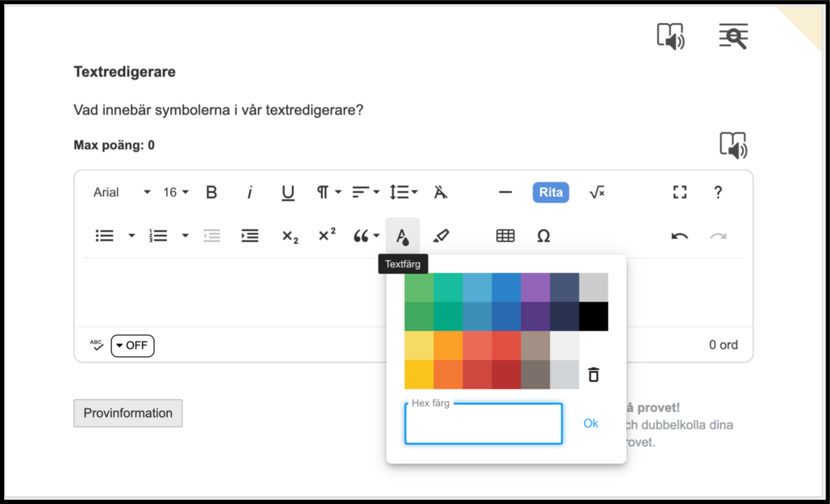830x504 pixels.
Task: Insert bulleted list
Action: (x=105, y=236)
